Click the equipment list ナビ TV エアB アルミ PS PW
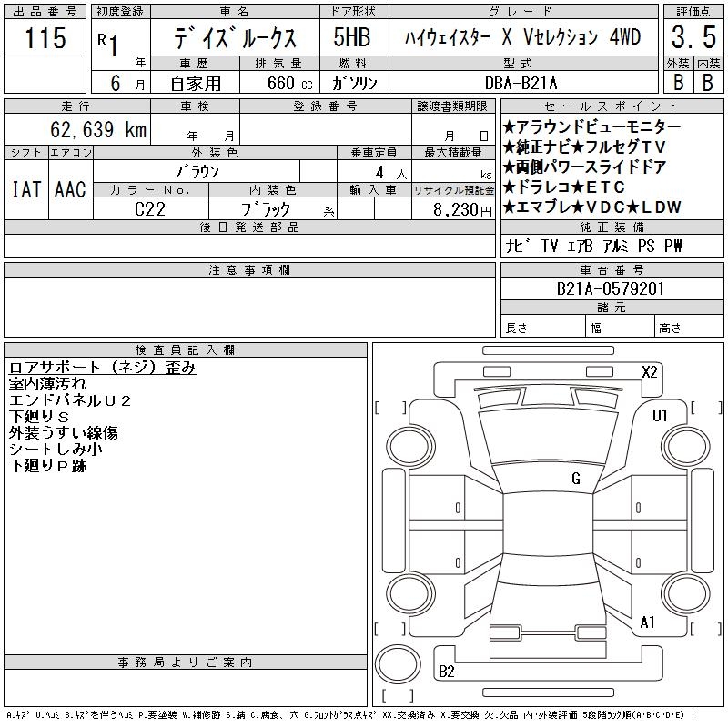 (x=593, y=246)
